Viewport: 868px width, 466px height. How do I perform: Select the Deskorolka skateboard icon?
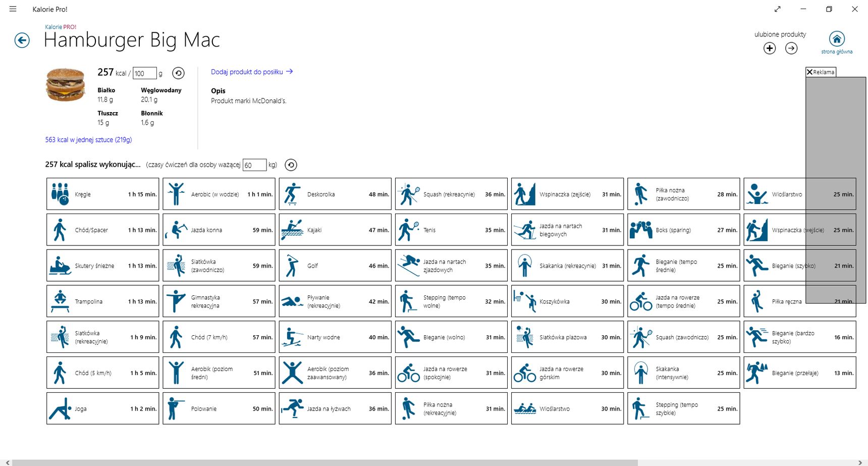click(x=292, y=194)
